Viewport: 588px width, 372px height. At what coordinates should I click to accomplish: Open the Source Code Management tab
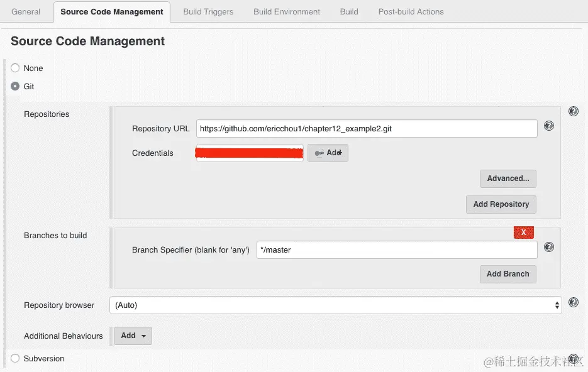[x=112, y=11]
